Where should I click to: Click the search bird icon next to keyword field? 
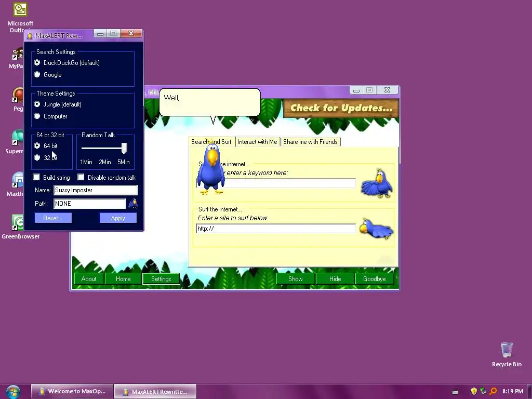[377, 183]
